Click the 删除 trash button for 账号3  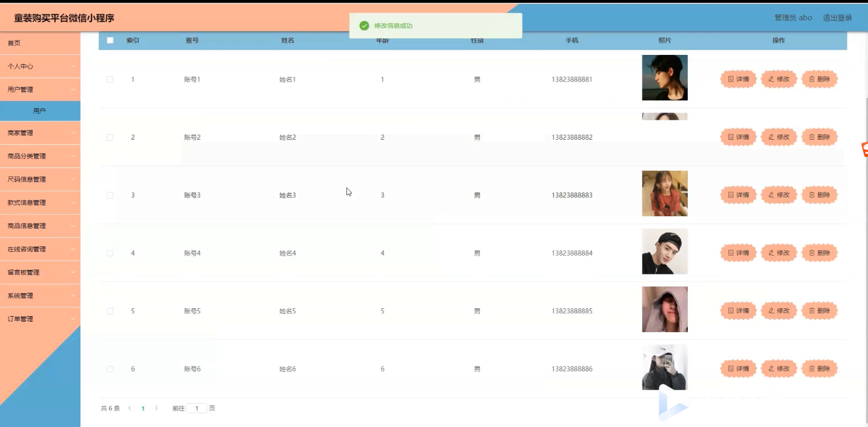[819, 195]
